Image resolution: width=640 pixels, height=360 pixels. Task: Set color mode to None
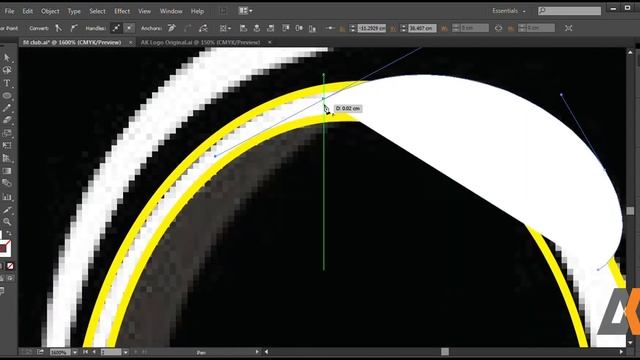pyautogui.click(x=10, y=266)
